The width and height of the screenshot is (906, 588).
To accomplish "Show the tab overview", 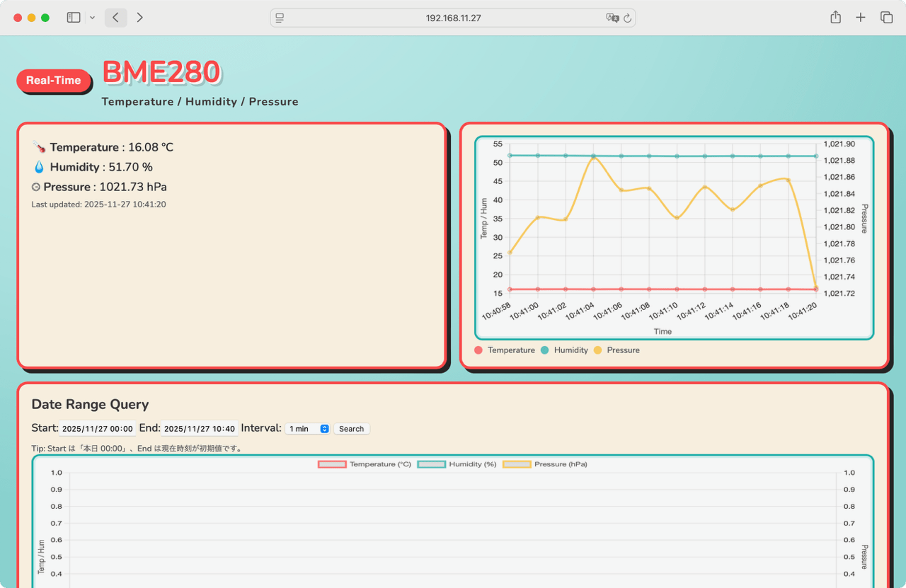I will click(x=885, y=18).
